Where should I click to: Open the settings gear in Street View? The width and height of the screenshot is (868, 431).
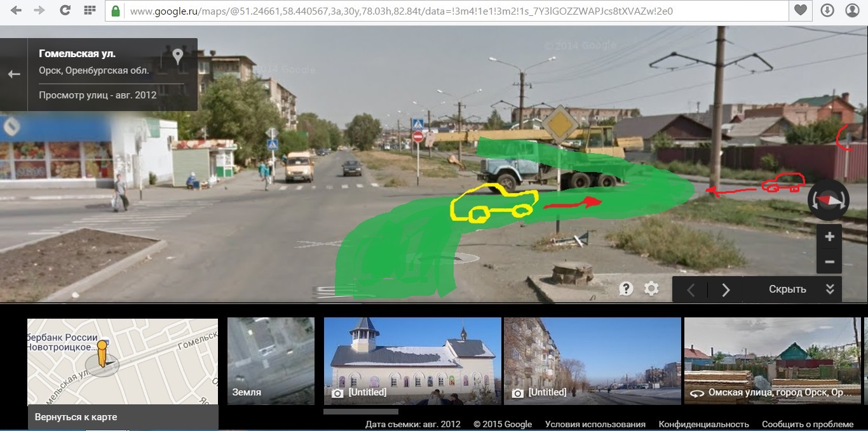pos(651,289)
